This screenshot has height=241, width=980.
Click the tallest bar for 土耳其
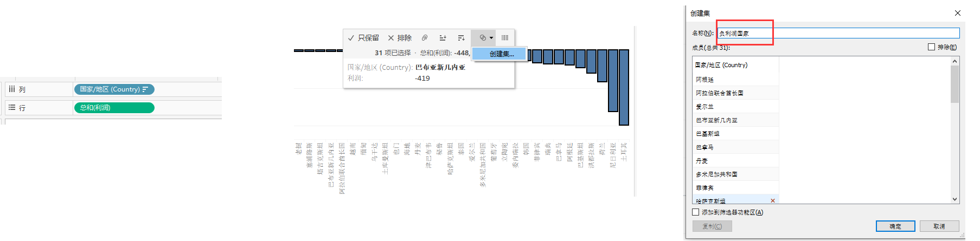point(624,87)
